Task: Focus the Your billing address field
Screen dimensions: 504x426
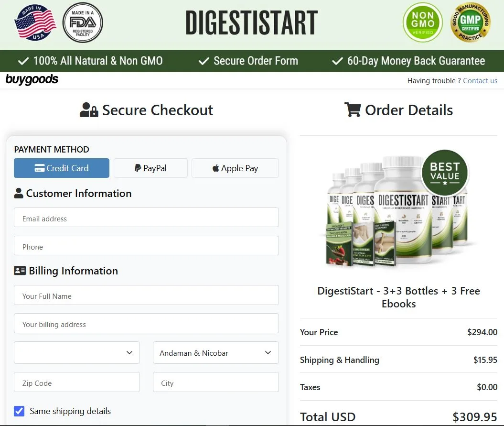Action: tap(146, 323)
